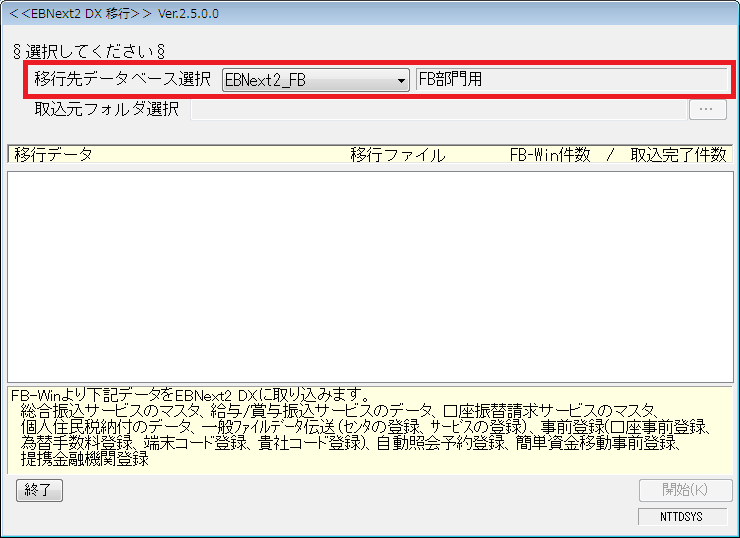The width and height of the screenshot is (740, 538).
Task: Click the §選択してください§ heading
Action: click(89, 51)
